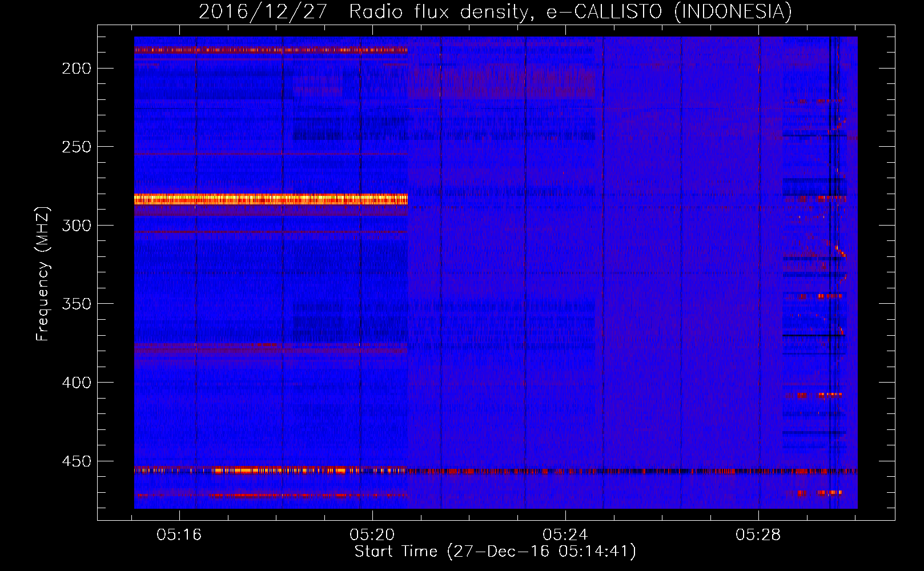924x571 pixels.
Task: Click the bright yellow emission band near 285 MHz
Action: 271,199
